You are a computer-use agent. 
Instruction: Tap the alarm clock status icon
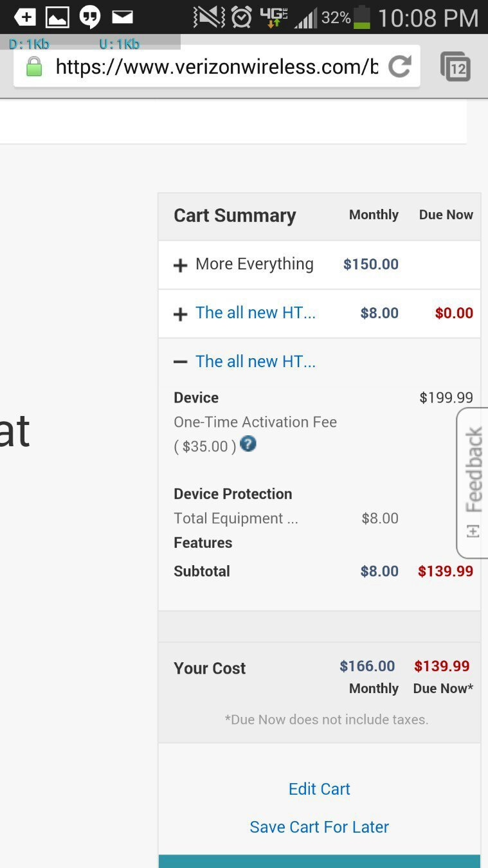[242, 17]
